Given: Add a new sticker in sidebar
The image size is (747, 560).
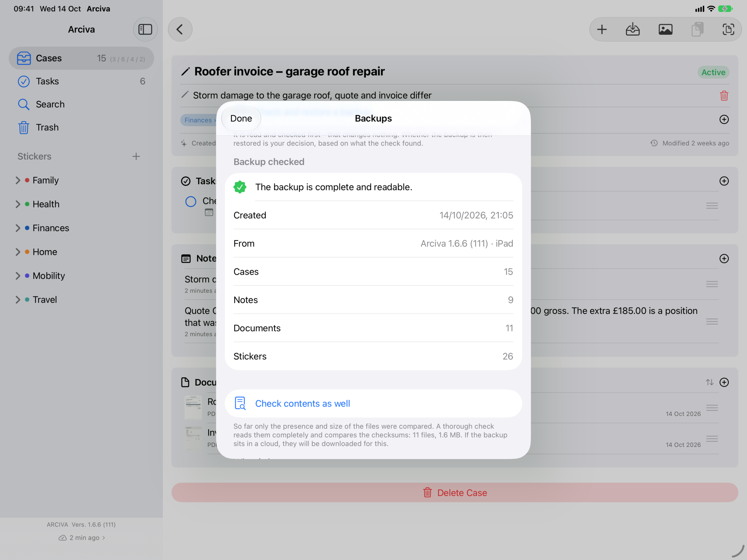Looking at the screenshot, I should coord(136,156).
